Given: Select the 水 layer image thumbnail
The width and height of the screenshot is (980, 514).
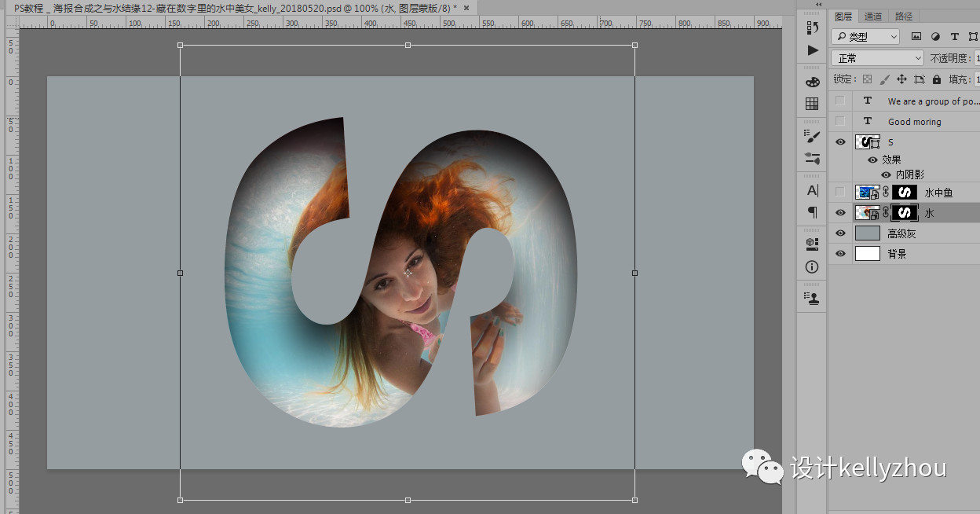Looking at the screenshot, I should pyautogui.click(x=868, y=213).
